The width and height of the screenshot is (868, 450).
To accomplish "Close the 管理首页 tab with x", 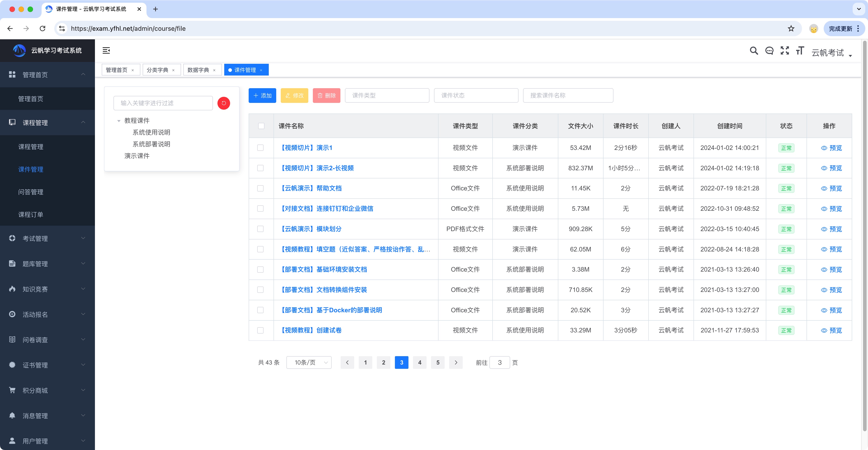I will pos(133,70).
